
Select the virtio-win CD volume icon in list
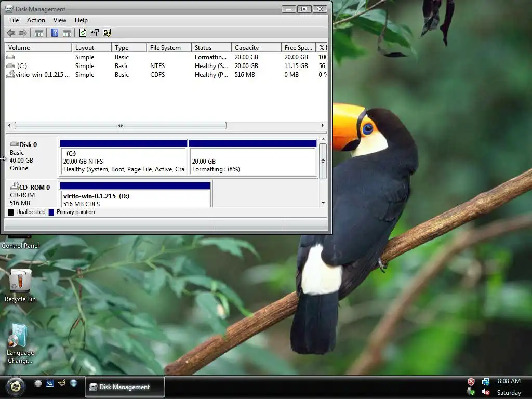click(x=10, y=74)
